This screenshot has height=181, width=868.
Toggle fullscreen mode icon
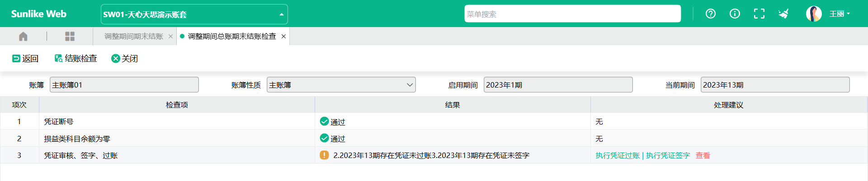click(759, 14)
